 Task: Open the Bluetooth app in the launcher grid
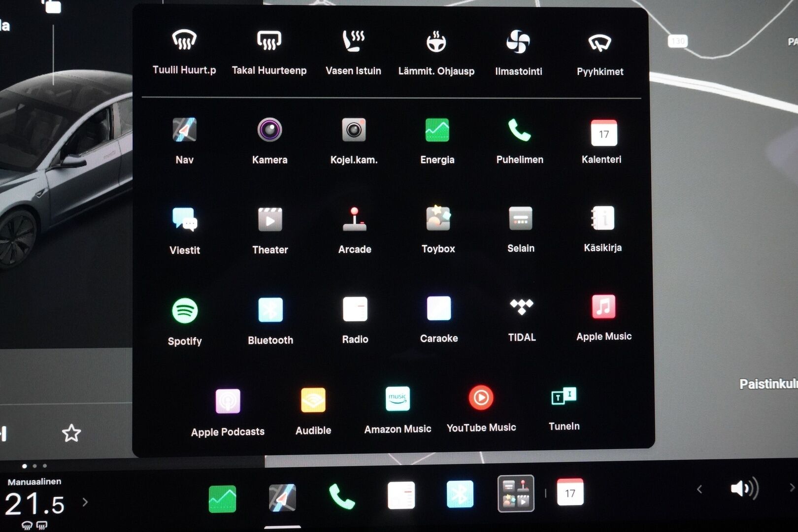pos(270,321)
